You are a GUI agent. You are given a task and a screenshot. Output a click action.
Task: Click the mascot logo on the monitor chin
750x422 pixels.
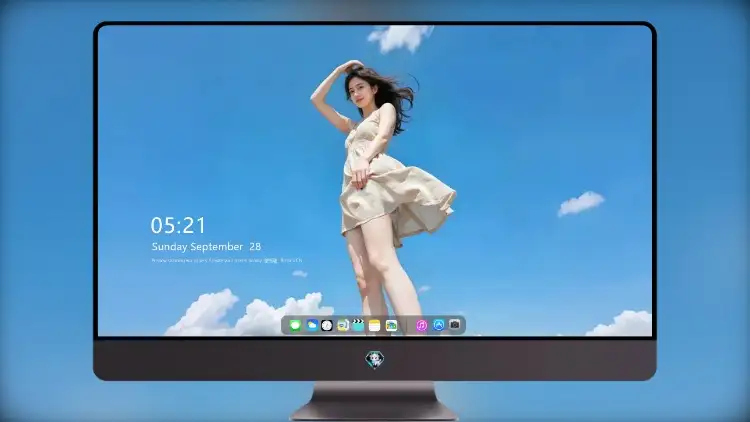(x=375, y=360)
